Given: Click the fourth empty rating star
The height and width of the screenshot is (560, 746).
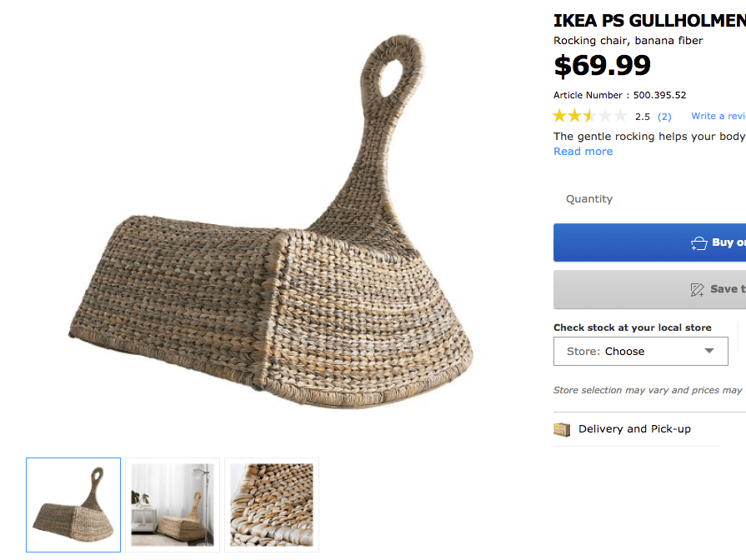Looking at the screenshot, I should click(605, 116).
